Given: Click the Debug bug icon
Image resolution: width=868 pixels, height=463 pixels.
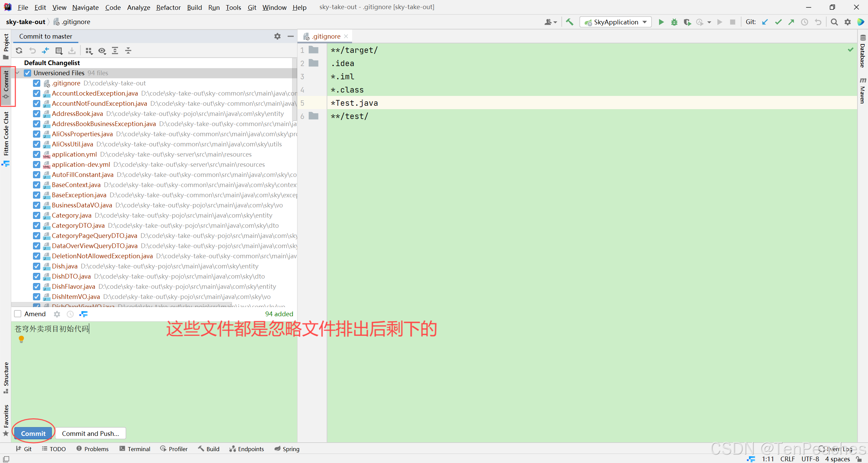Looking at the screenshot, I should pos(674,22).
